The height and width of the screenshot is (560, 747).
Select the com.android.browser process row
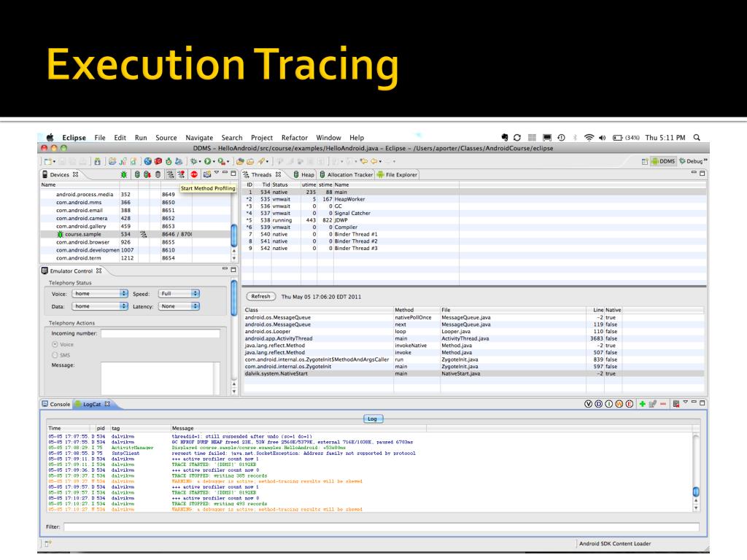[x=136, y=242]
